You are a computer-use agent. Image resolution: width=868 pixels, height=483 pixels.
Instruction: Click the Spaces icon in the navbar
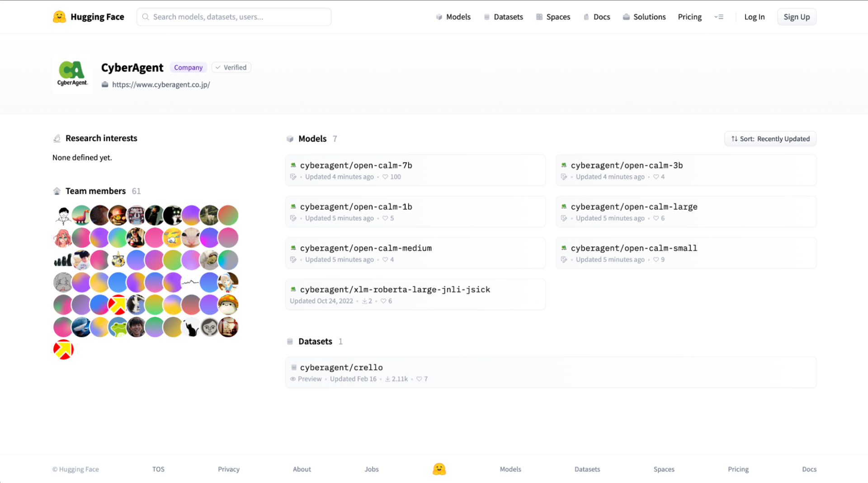pos(539,17)
